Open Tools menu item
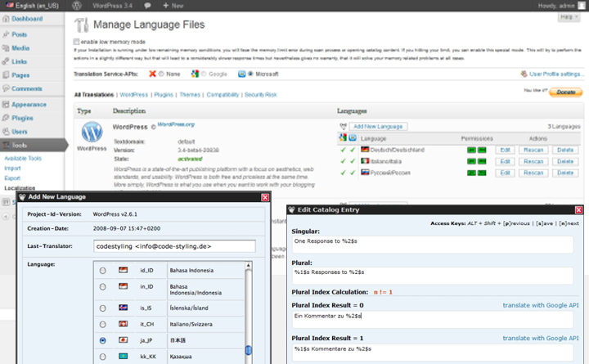589x364 pixels. pos(19,145)
